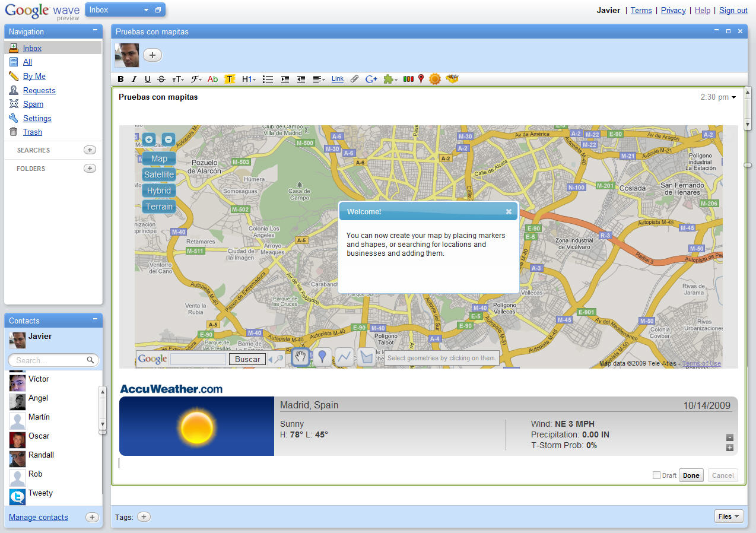Choose the placemark marker tool on map
Image resolution: width=756 pixels, height=533 pixels.
[322, 357]
